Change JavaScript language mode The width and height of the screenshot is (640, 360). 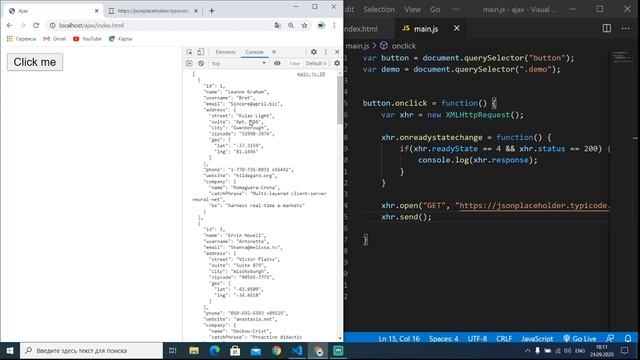pos(537,339)
